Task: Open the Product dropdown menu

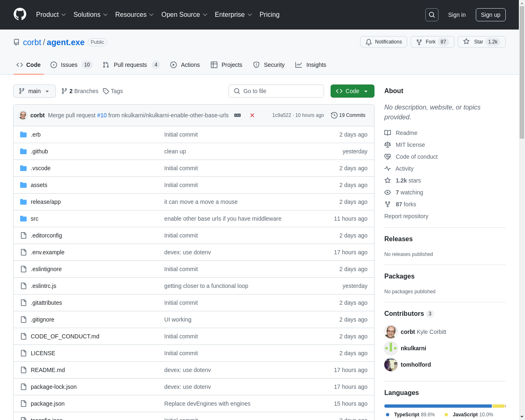Action: click(51, 15)
